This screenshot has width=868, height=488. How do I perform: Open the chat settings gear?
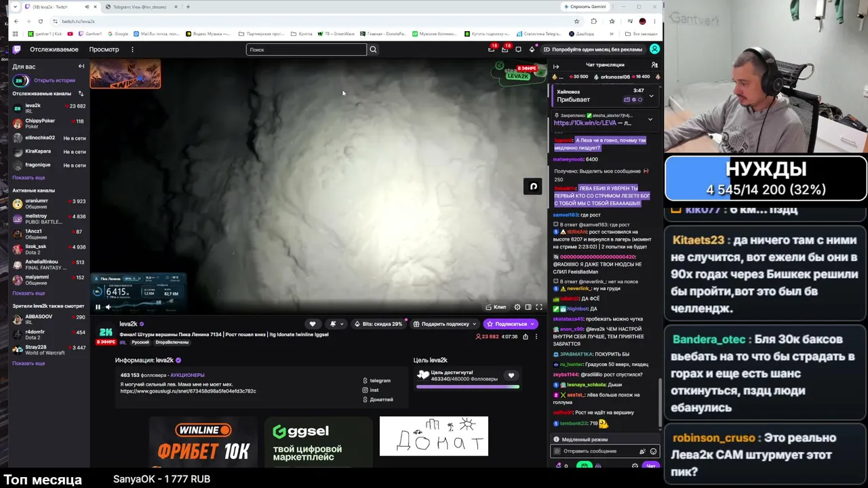[635, 466]
